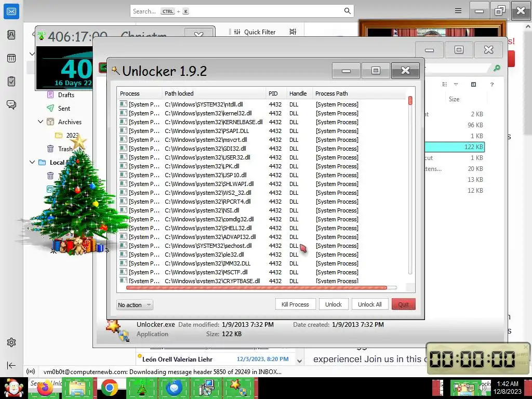Click the Unlocker vertical scrollbar thumb
Screen dimensions: 532x399
[410, 100]
